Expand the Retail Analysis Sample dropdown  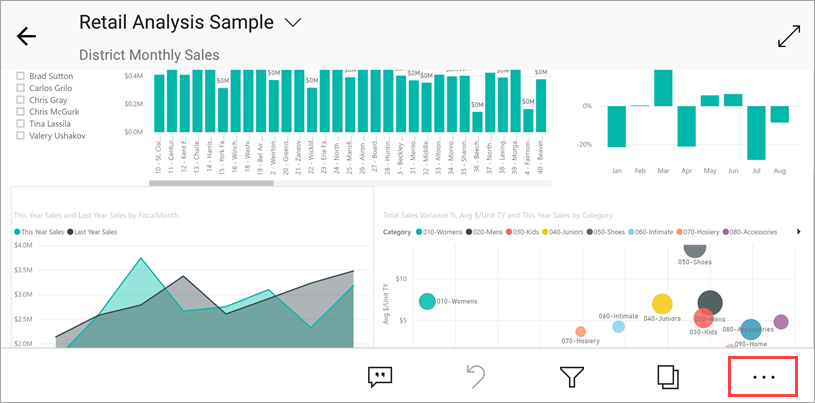(293, 22)
